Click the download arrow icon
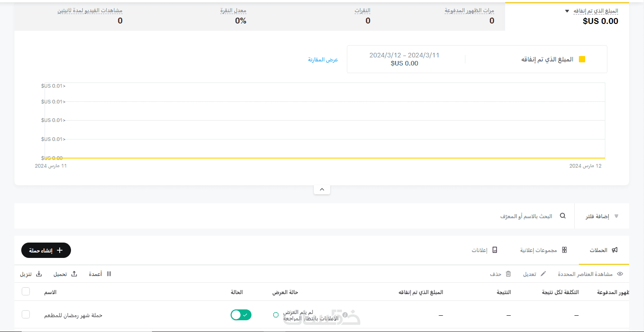This screenshot has width=644, height=332. pyautogui.click(x=39, y=274)
